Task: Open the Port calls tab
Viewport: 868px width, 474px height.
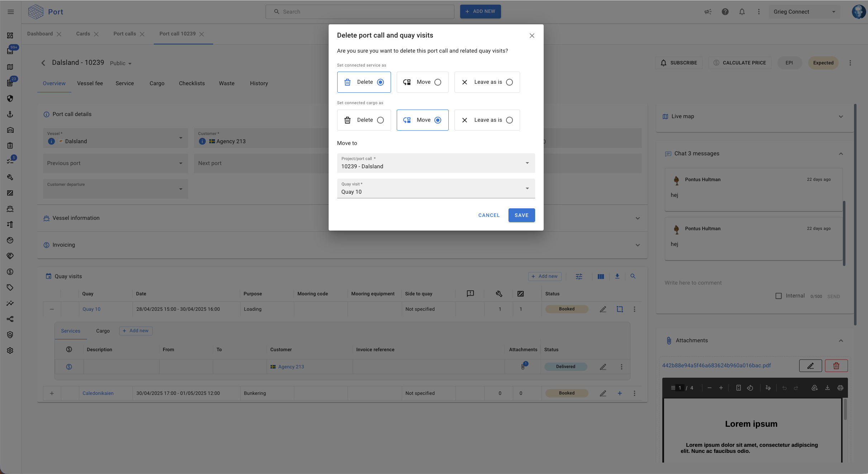Action: point(125,34)
